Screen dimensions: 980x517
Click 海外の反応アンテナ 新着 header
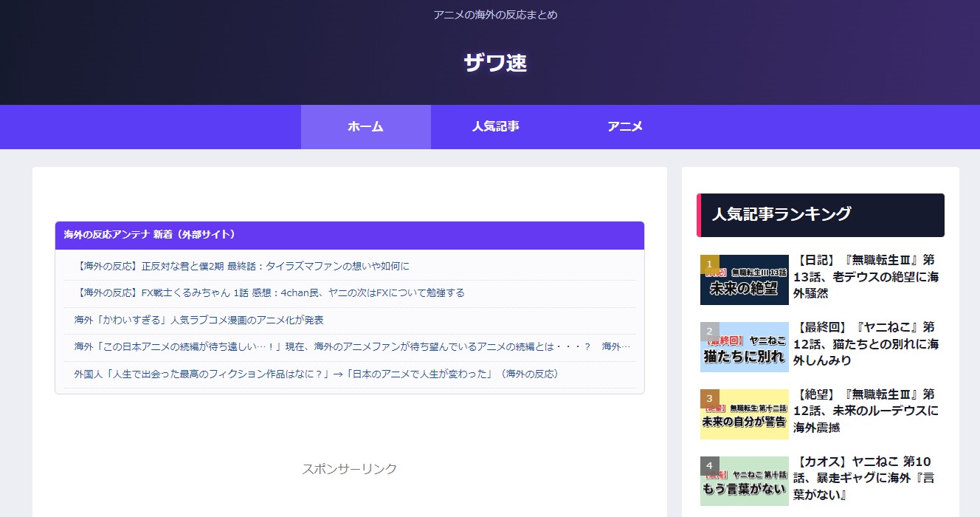click(350, 235)
